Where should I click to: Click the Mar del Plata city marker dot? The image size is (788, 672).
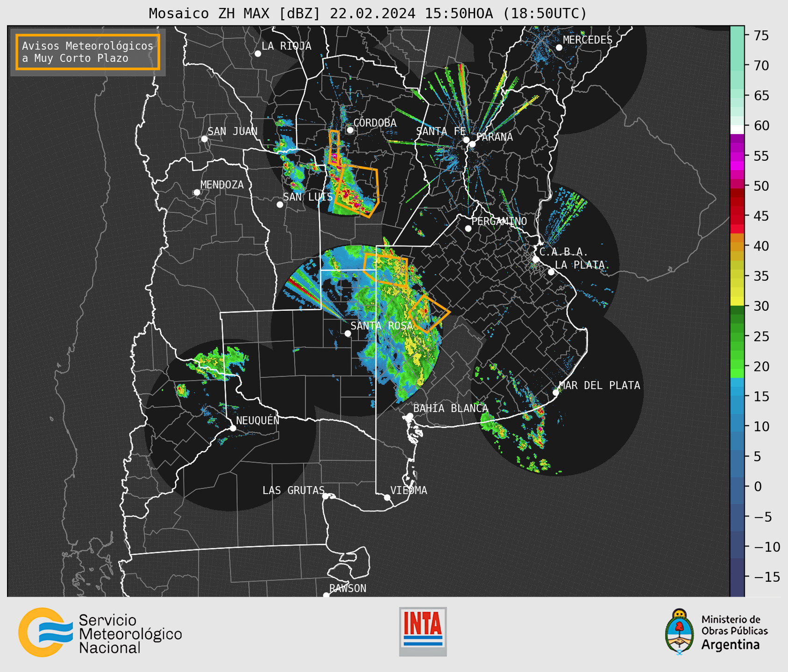(x=555, y=392)
